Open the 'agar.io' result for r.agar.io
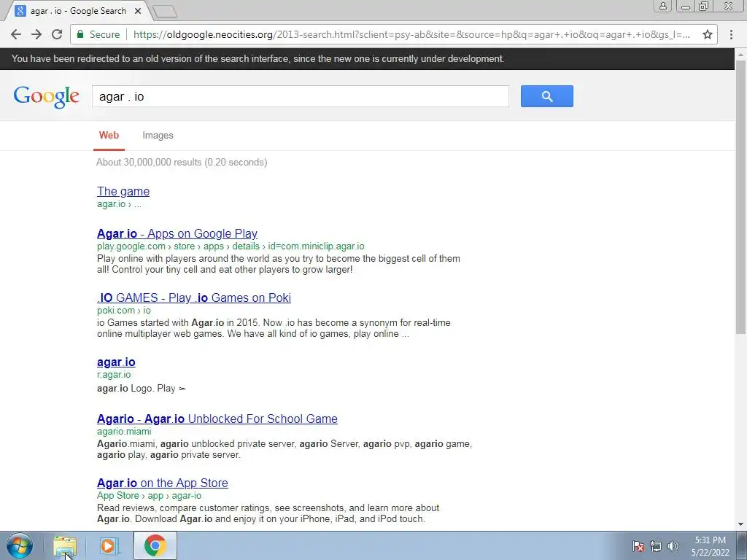Viewport: 747px width, 560px height. (116, 362)
